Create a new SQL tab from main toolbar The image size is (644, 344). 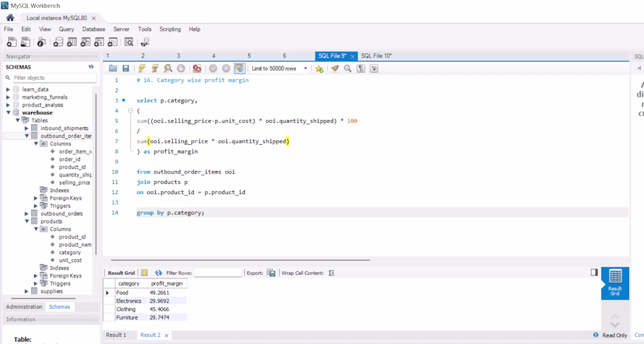point(12,42)
